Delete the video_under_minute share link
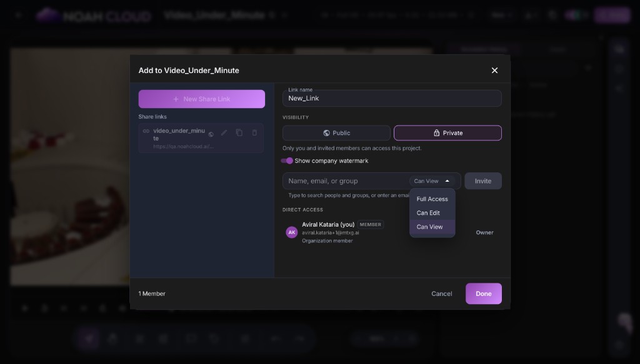Image resolution: width=640 pixels, height=364 pixels. coord(254,133)
